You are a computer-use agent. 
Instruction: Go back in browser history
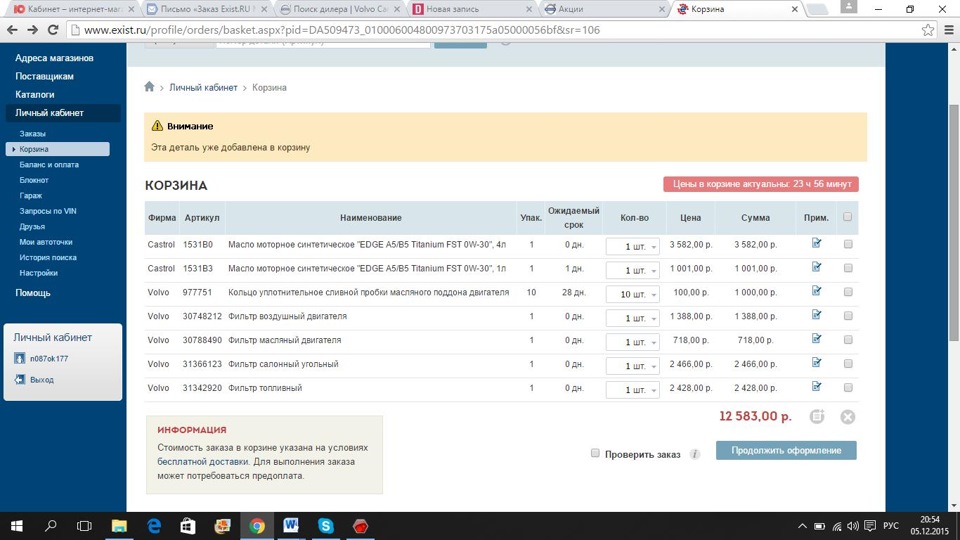tap(12, 30)
